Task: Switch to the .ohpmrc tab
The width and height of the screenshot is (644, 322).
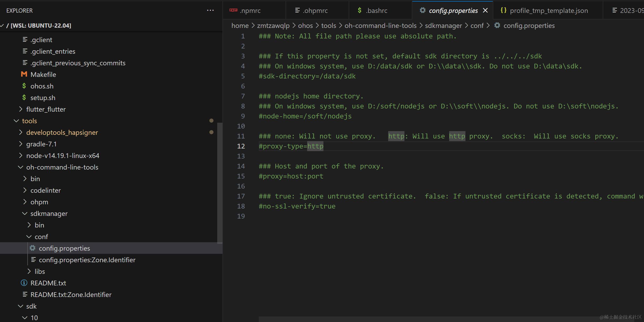Action: tap(315, 11)
